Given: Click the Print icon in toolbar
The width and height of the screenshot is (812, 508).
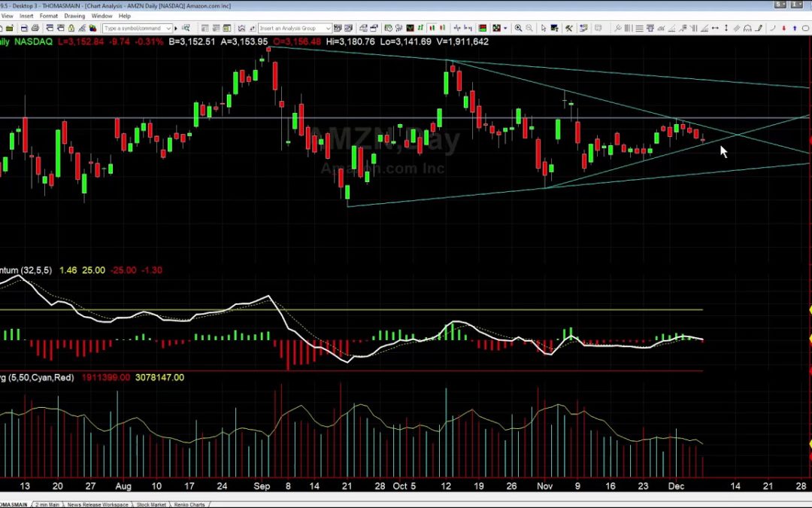Looking at the screenshot, I should pos(35,28).
